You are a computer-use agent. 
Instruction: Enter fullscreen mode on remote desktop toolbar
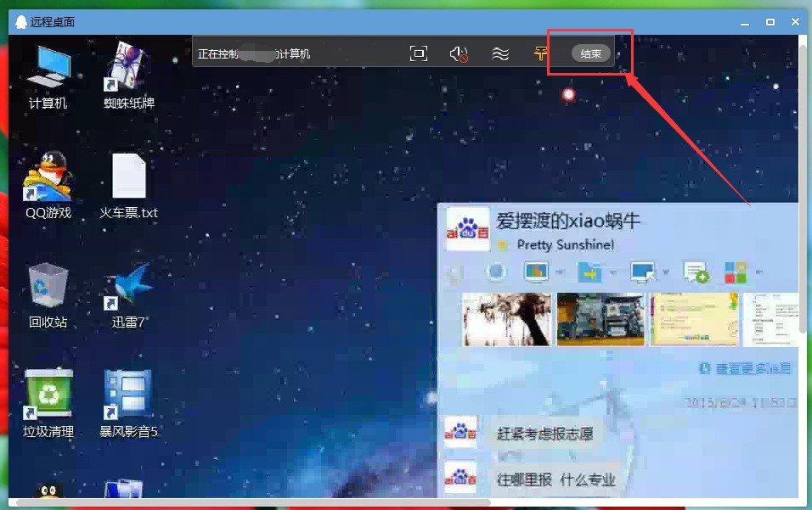coord(419,53)
